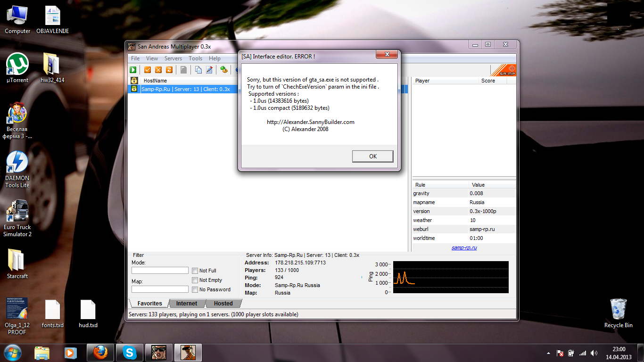The height and width of the screenshot is (362, 644).
Task: Open the Starcraft folder icon
Action: (x=17, y=264)
